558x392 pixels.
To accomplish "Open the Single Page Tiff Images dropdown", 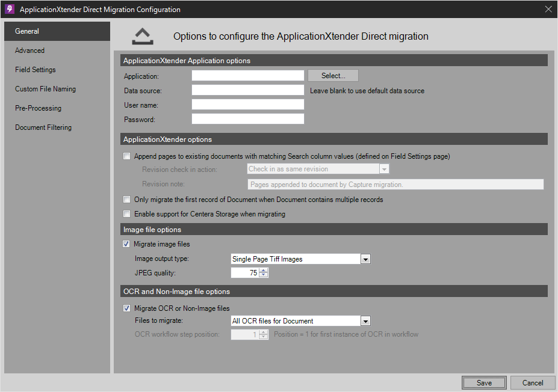I will (x=295, y=259).
